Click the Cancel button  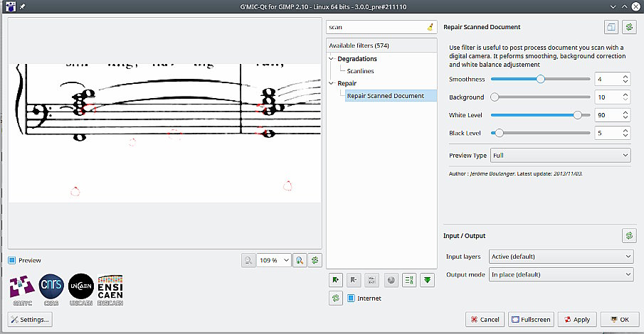pyautogui.click(x=485, y=319)
